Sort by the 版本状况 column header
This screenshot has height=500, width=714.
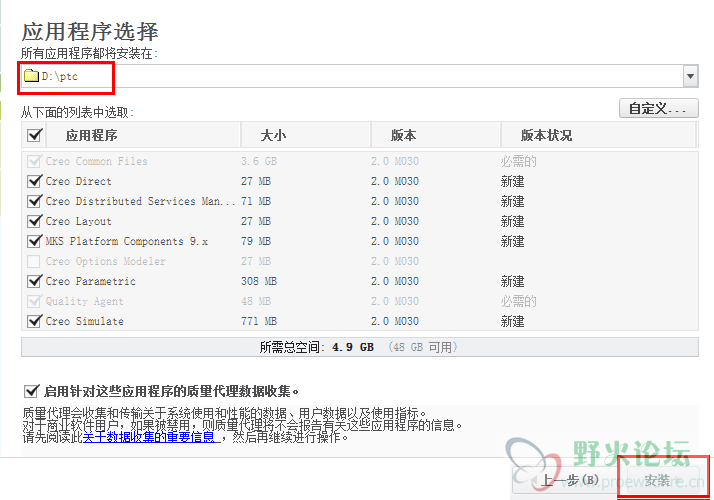(x=598, y=135)
